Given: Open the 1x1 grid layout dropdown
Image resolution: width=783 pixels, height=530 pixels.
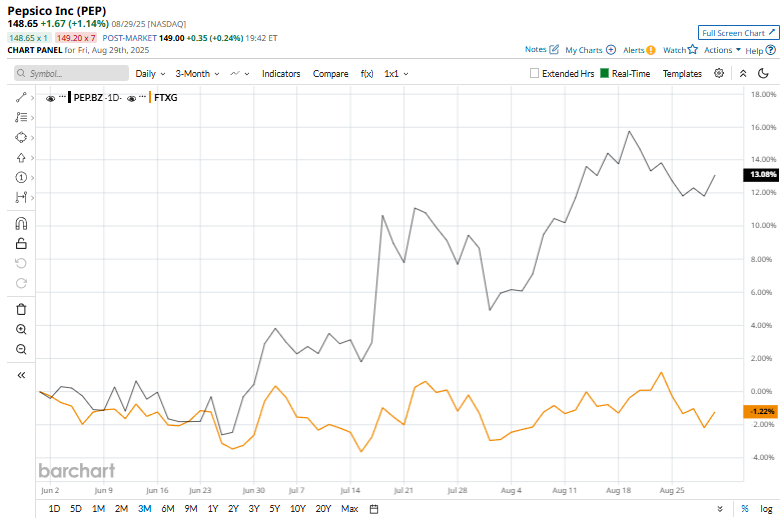Looking at the screenshot, I should tap(396, 73).
